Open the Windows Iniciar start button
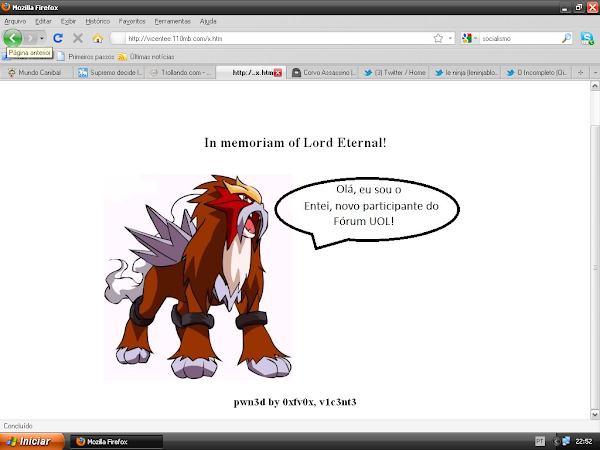Viewport: 600px width, 450px height. (31, 441)
